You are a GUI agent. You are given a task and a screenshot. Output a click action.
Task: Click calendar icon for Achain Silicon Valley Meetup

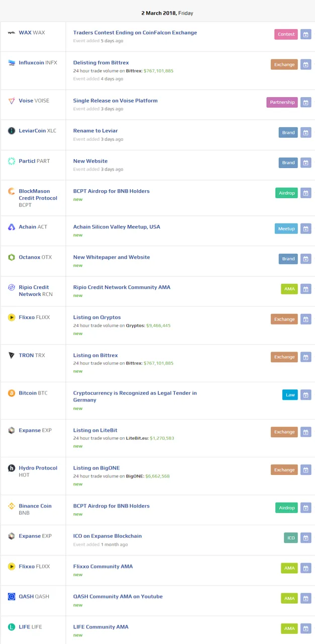pos(305,228)
